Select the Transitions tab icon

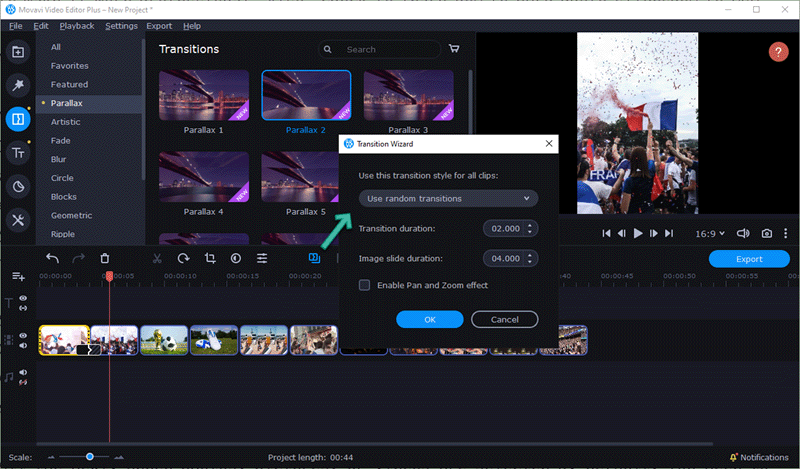point(18,119)
